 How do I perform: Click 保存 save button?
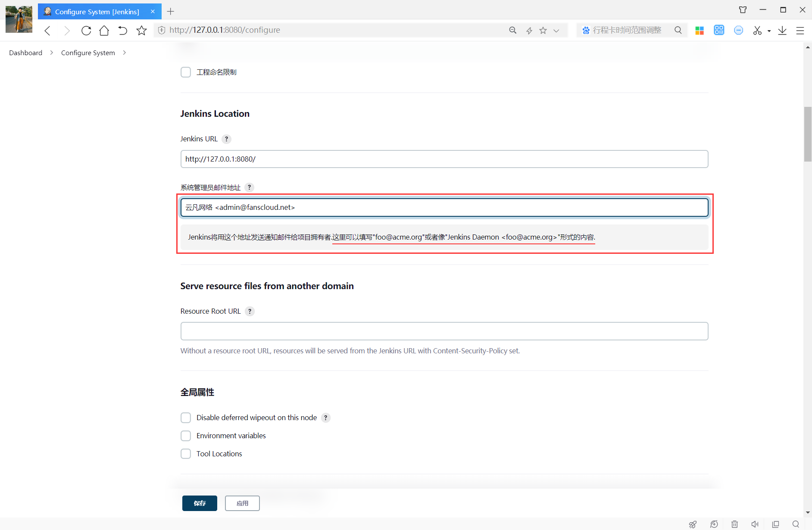(200, 503)
